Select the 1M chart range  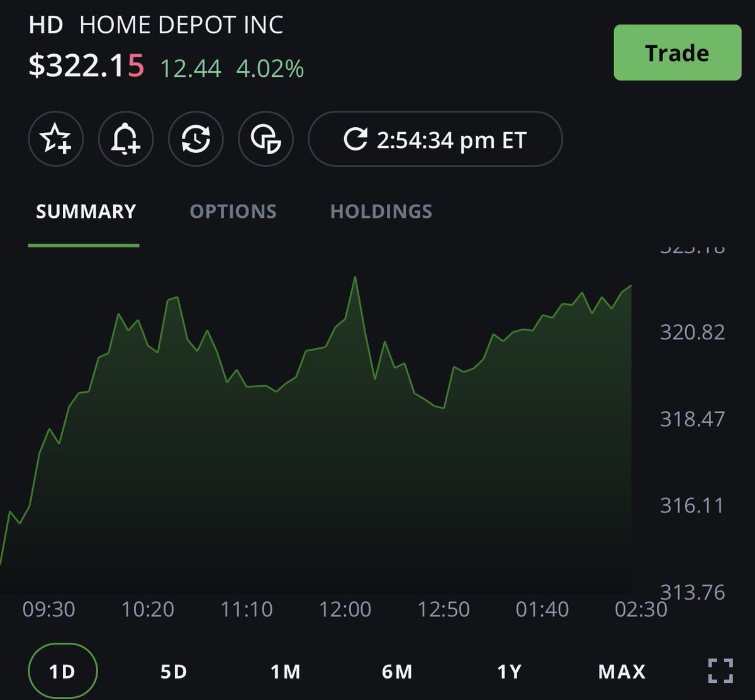286,672
